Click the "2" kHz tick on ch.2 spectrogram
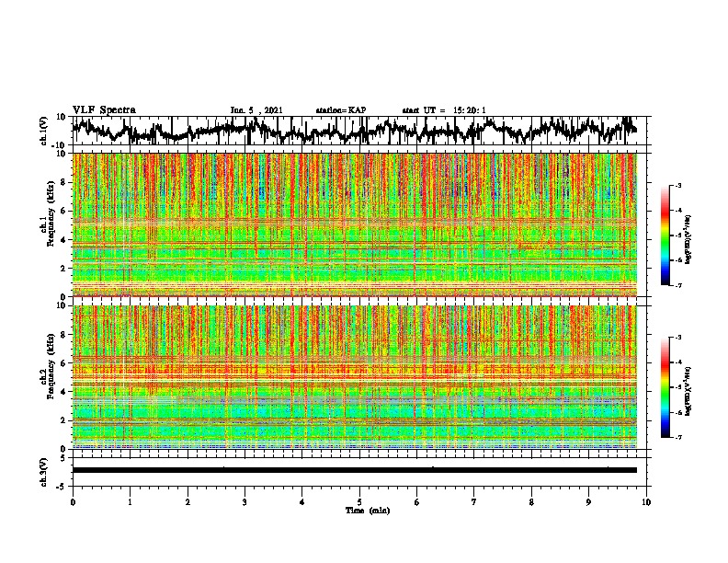Image resolution: width=728 pixels, height=563 pixels. coord(63,420)
